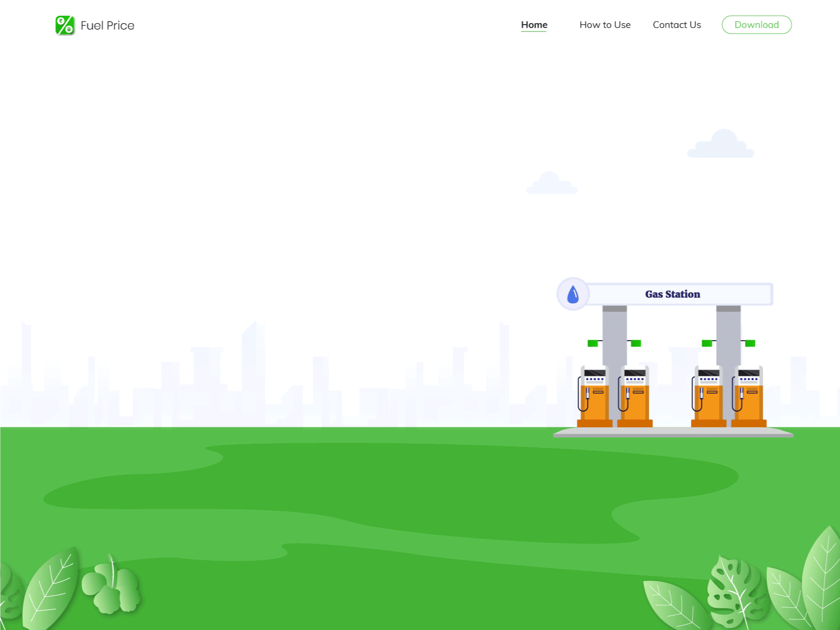Click the Gas Station sign banner
Image resolution: width=840 pixels, height=630 pixels.
[673, 294]
